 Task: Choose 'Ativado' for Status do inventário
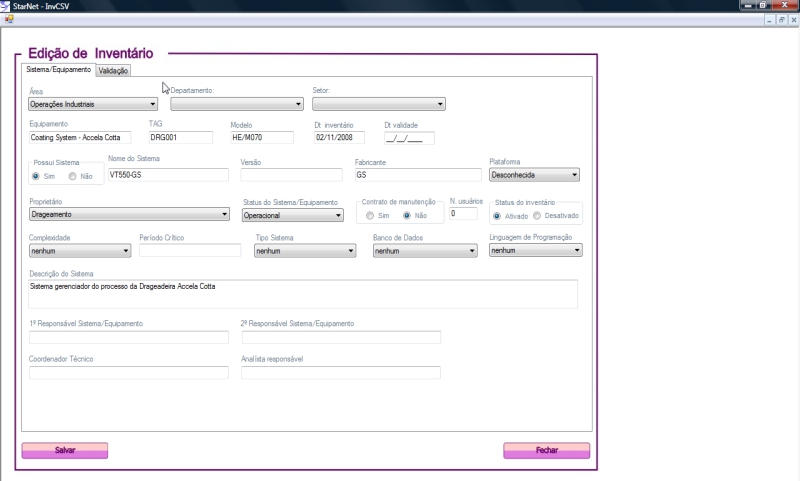498,215
